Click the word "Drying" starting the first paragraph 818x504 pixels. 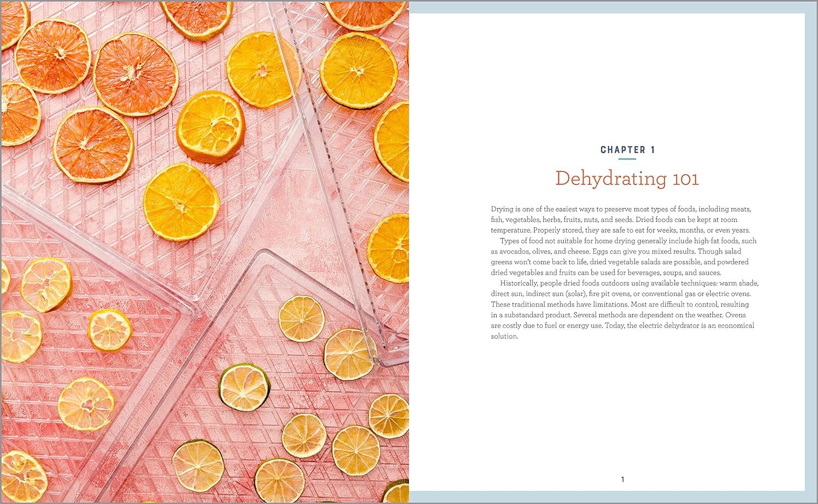502,209
